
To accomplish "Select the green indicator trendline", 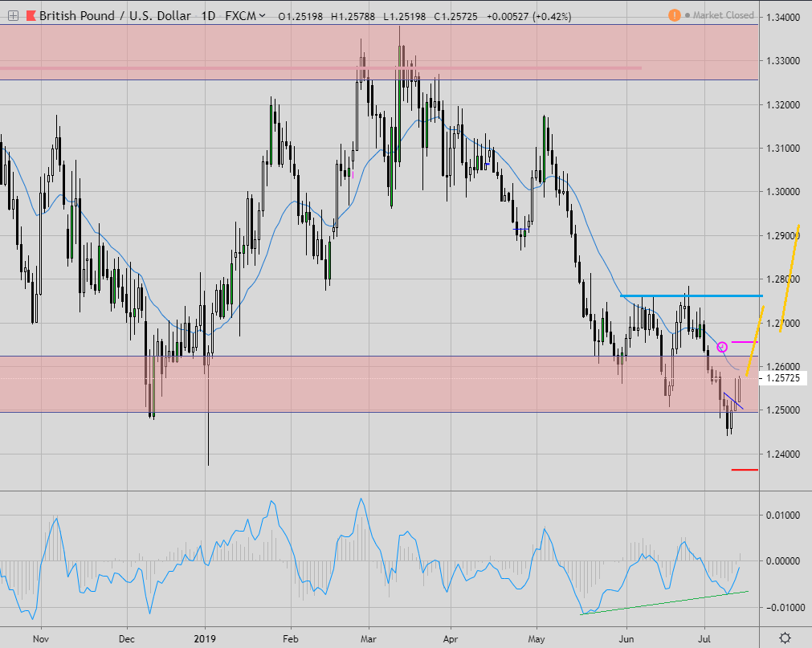I will click(665, 602).
